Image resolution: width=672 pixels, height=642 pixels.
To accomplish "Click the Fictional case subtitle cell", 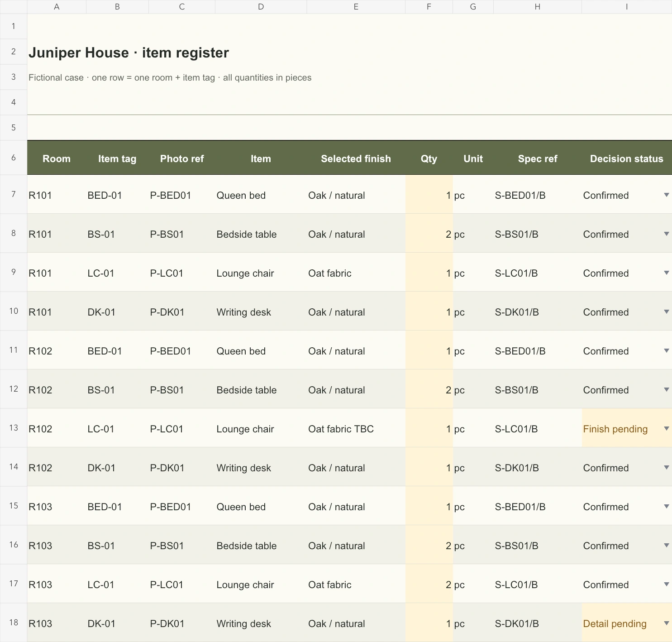I will [170, 77].
